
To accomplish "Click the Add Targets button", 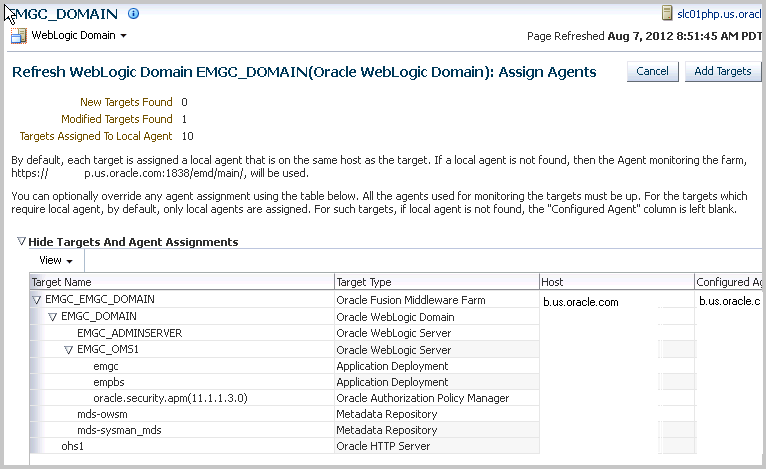I will [723, 71].
